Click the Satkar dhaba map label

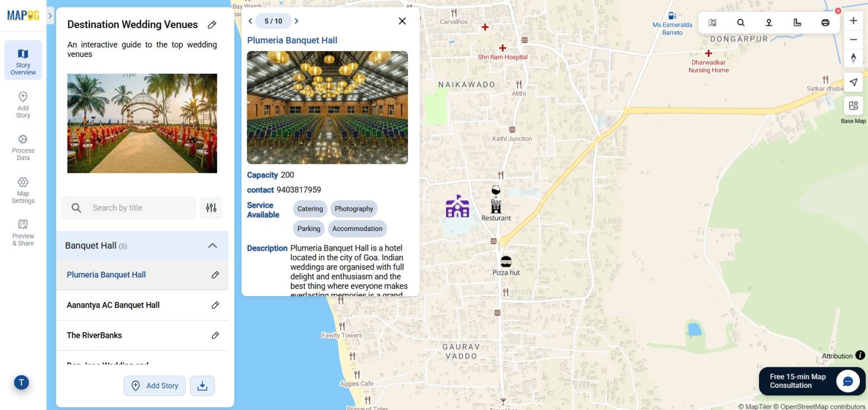pos(825,88)
